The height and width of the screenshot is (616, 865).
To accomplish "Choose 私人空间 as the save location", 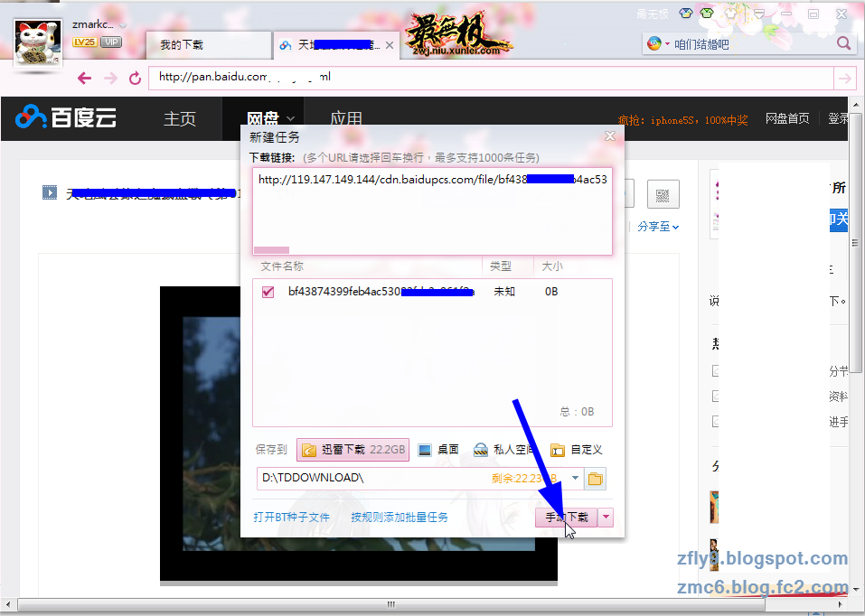I will (x=504, y=450).
